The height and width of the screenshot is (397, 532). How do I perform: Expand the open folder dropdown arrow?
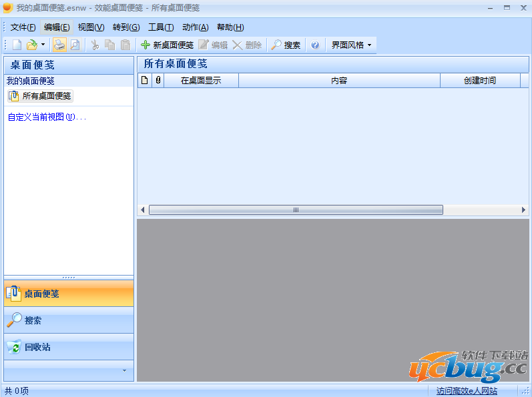(x=43, y=45)
